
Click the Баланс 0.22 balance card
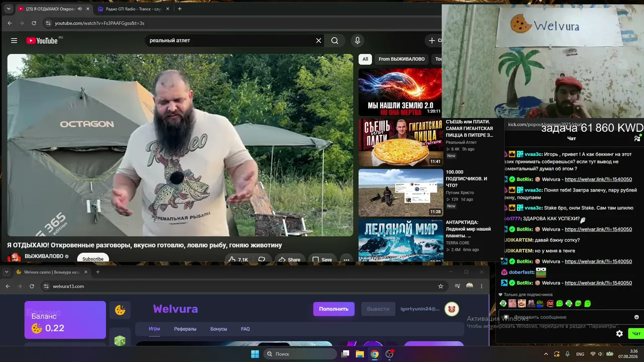pyautogui.click(x=65, y=320)
